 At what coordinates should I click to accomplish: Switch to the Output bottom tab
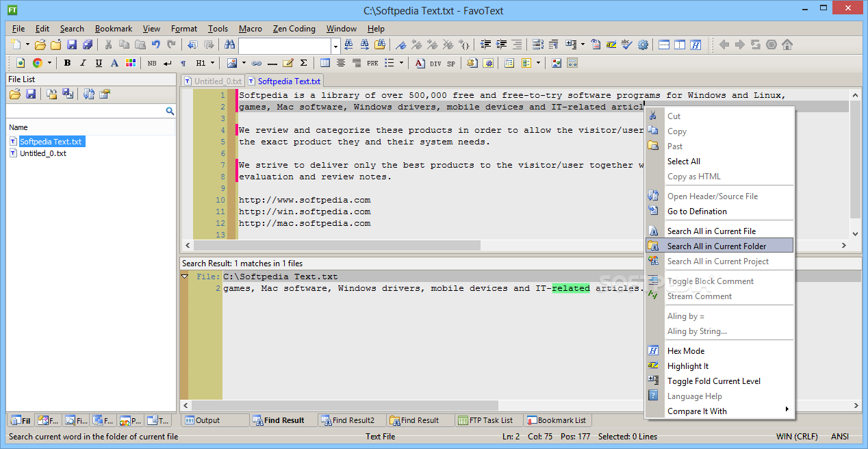coord(215,420)
